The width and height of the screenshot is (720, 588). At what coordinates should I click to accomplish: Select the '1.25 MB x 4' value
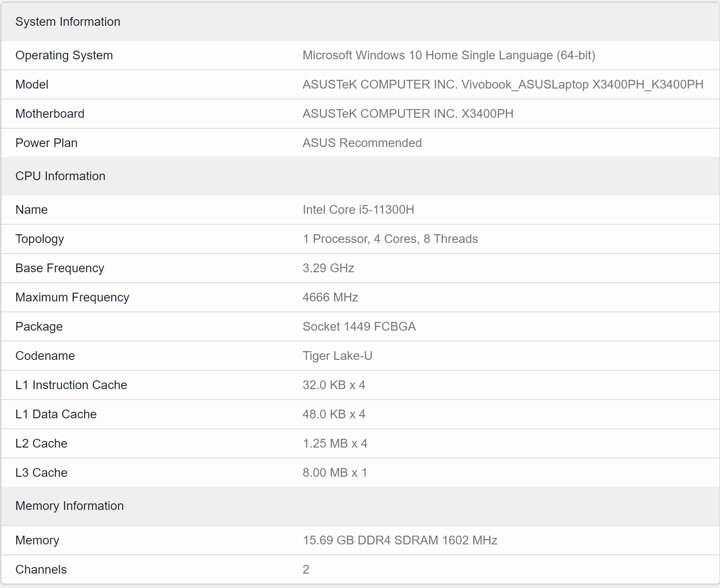point(335,444)
